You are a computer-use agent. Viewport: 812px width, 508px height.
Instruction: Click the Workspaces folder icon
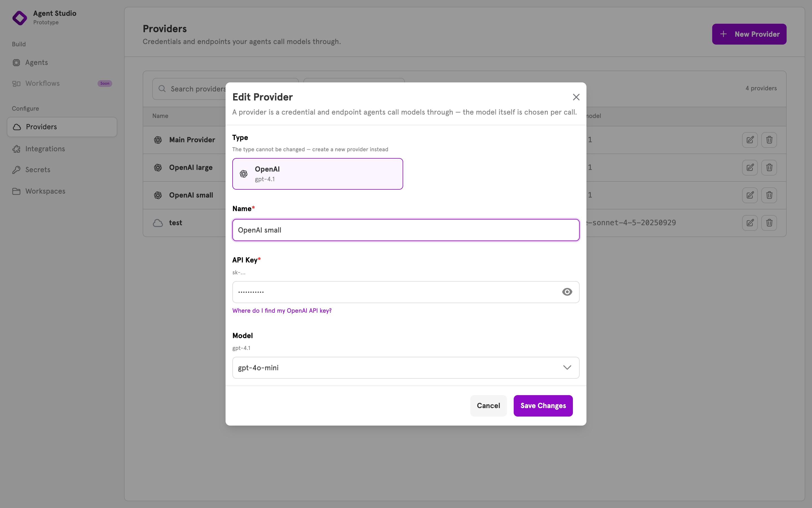tap(16, 191)
